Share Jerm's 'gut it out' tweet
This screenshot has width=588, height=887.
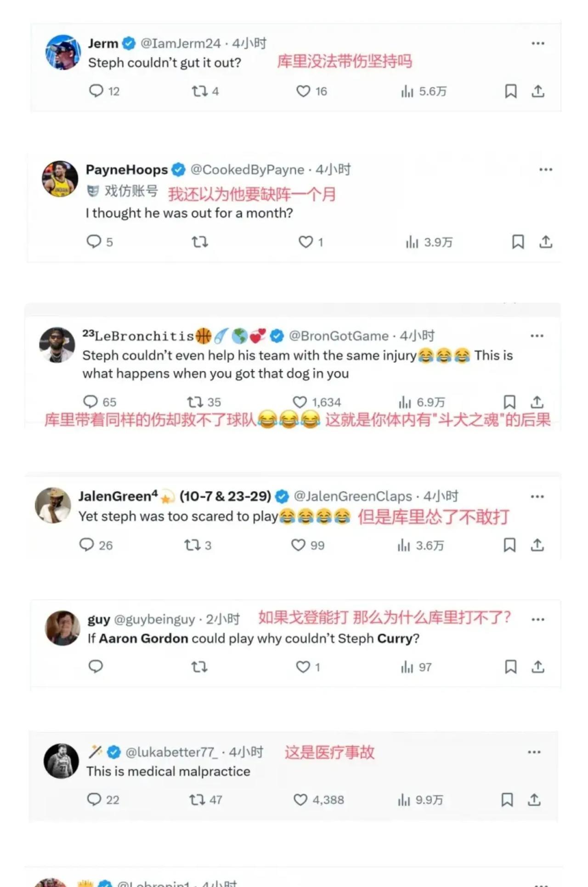tap(538, 91)
